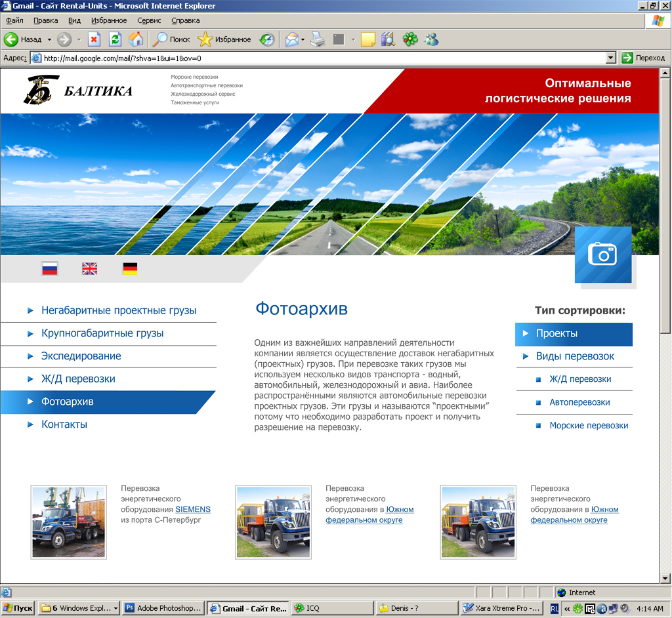
Task: Open the Сервис menu
Action: point(149,20)
